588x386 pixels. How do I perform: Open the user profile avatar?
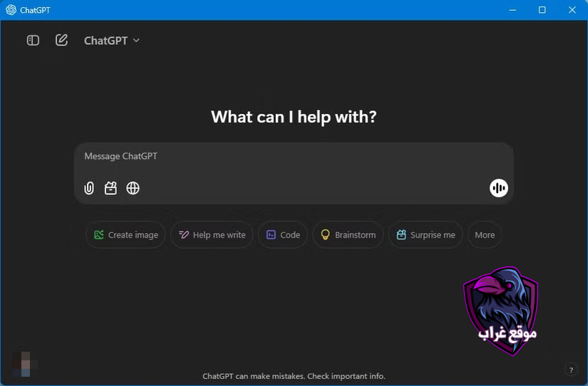click(26, 364)
